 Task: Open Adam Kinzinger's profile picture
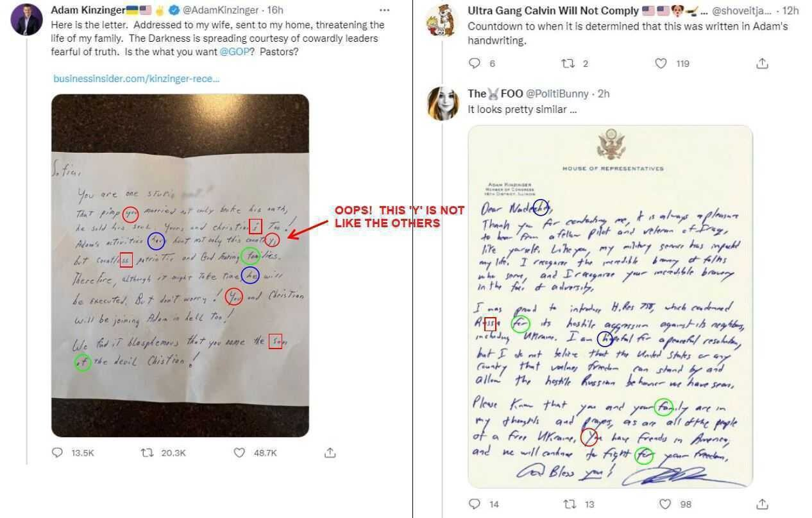(27, 19)
